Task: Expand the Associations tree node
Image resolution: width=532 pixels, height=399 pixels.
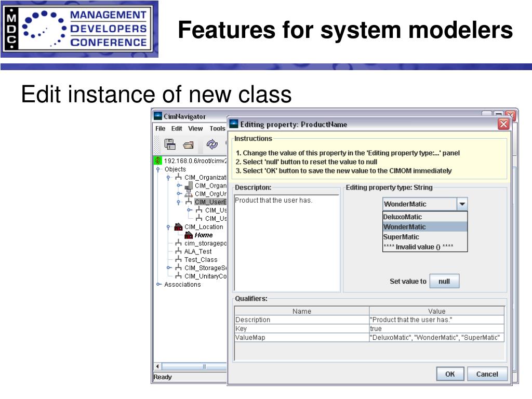Action: tap(158, 284)
